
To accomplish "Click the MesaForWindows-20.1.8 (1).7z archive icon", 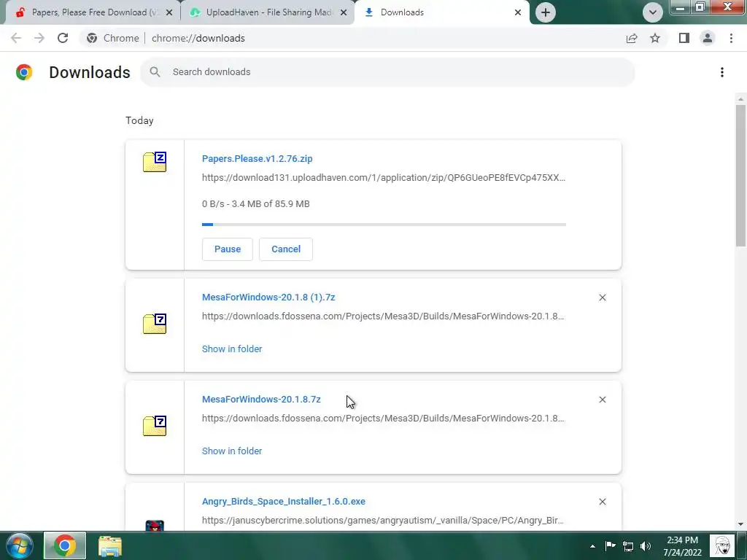I will pos(155,324).
